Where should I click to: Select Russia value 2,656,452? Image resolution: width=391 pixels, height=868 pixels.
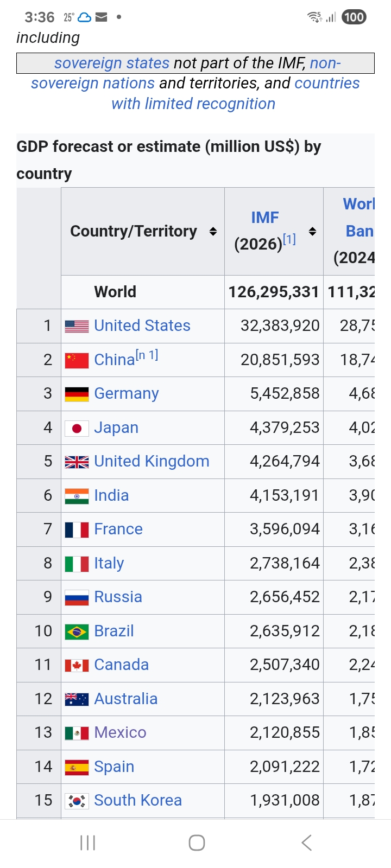click(x=274, y=597)
